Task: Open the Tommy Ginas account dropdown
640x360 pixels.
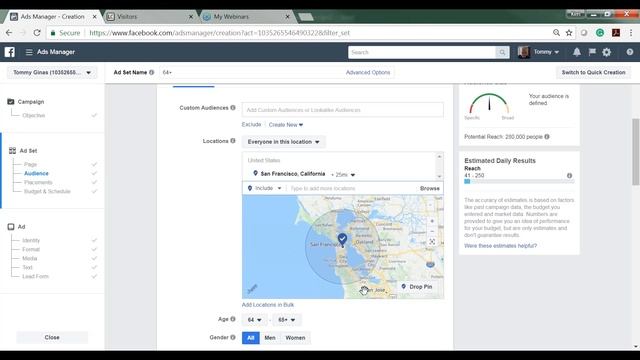Action: tap(52, 73)
